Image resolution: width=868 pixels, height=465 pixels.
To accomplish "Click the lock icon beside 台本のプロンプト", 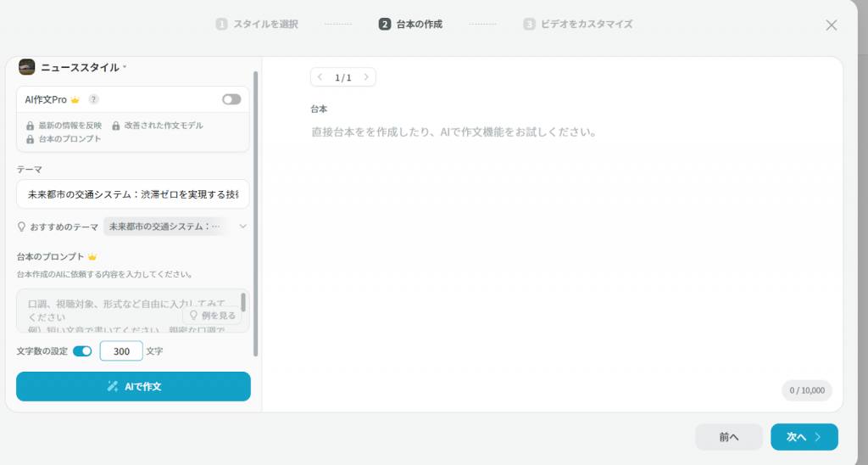I will [31, 139].
